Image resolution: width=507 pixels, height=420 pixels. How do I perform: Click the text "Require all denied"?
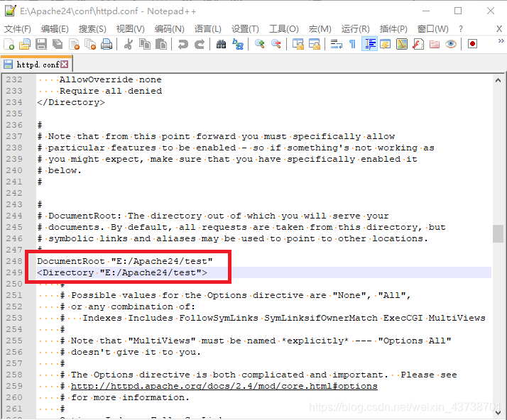click(111, 91)
